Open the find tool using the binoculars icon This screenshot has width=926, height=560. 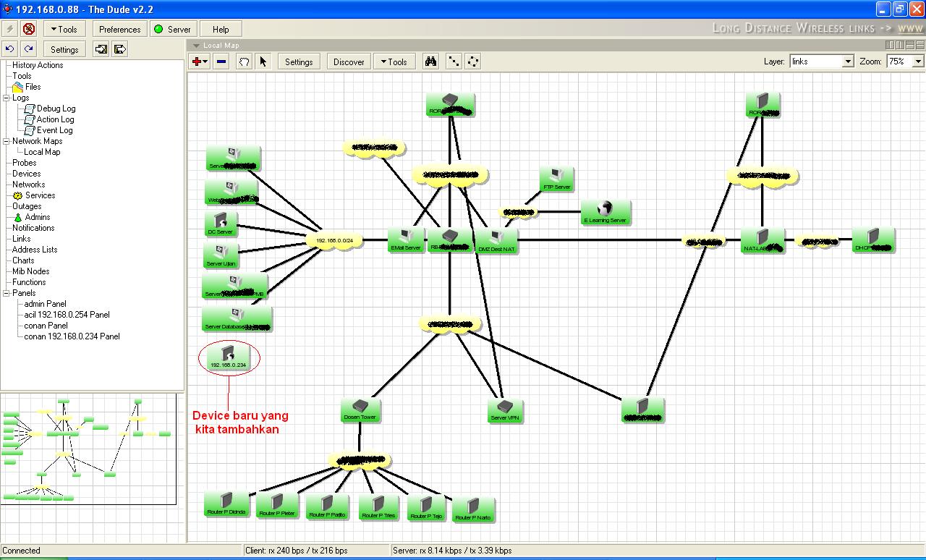[x=430, y=61]
